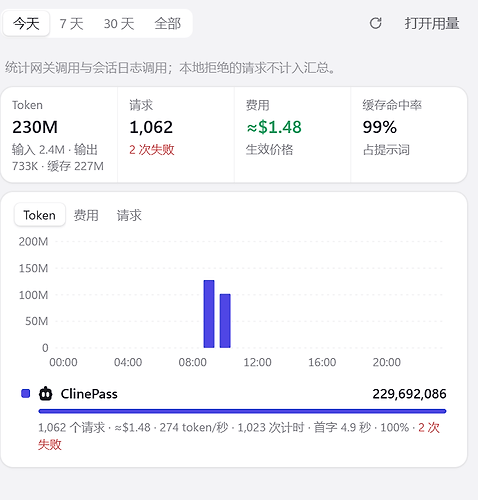Screen dimensions: 478x500
Task: Click the ≈$1.48 cost value
Action: (274, 127)
